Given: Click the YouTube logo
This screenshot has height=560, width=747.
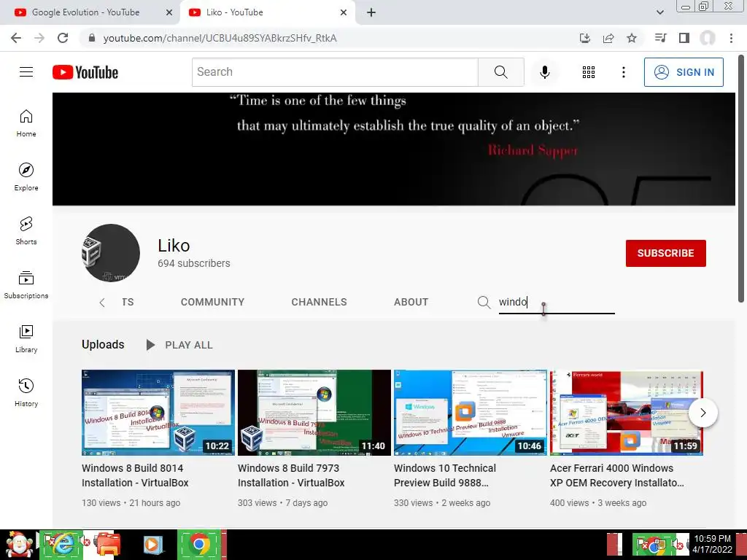Looking at the screenshot, I should click(x=85, y=72).
